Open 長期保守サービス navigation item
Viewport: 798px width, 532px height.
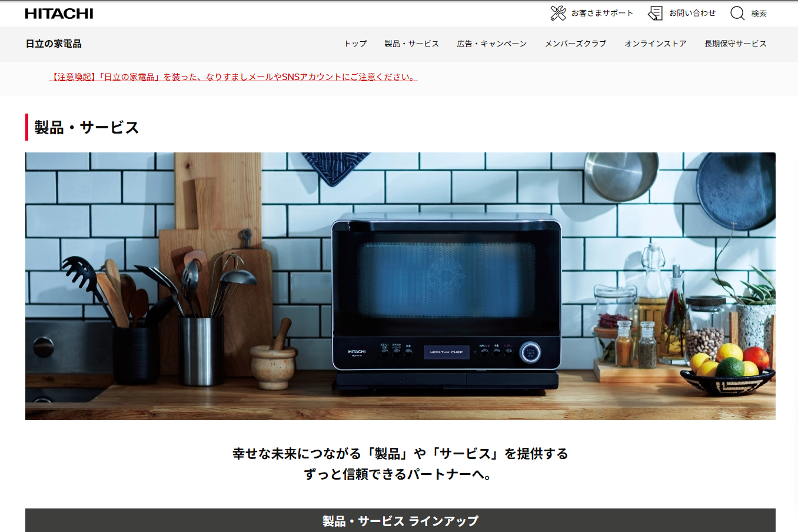pos(736,44)
